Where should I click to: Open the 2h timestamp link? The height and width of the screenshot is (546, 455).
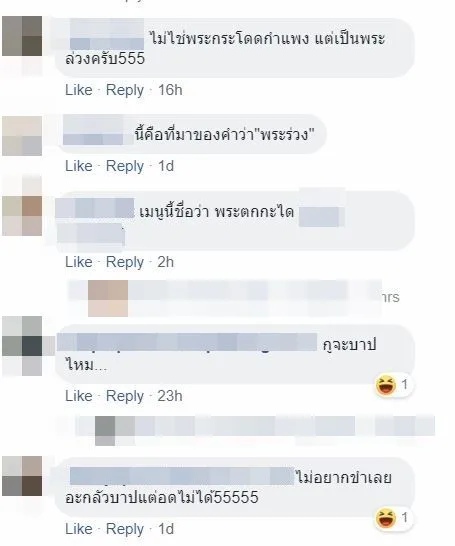pyautogui.click(x=166, y=262)
